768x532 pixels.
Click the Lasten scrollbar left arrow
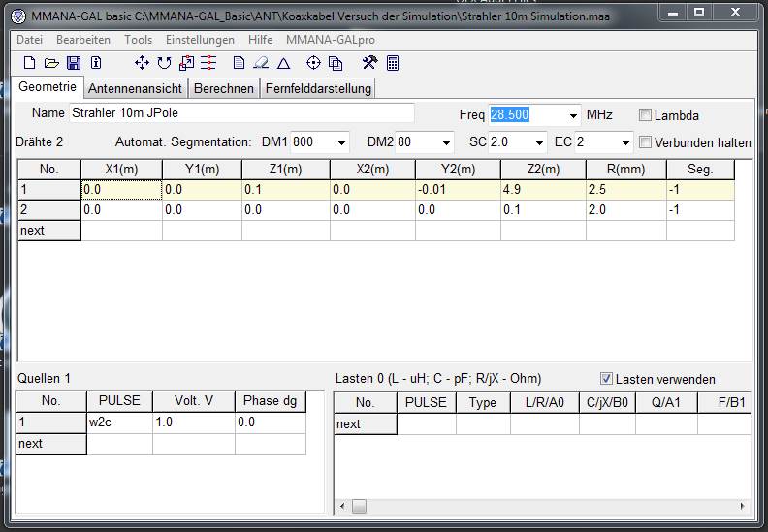tap(342, 506)
